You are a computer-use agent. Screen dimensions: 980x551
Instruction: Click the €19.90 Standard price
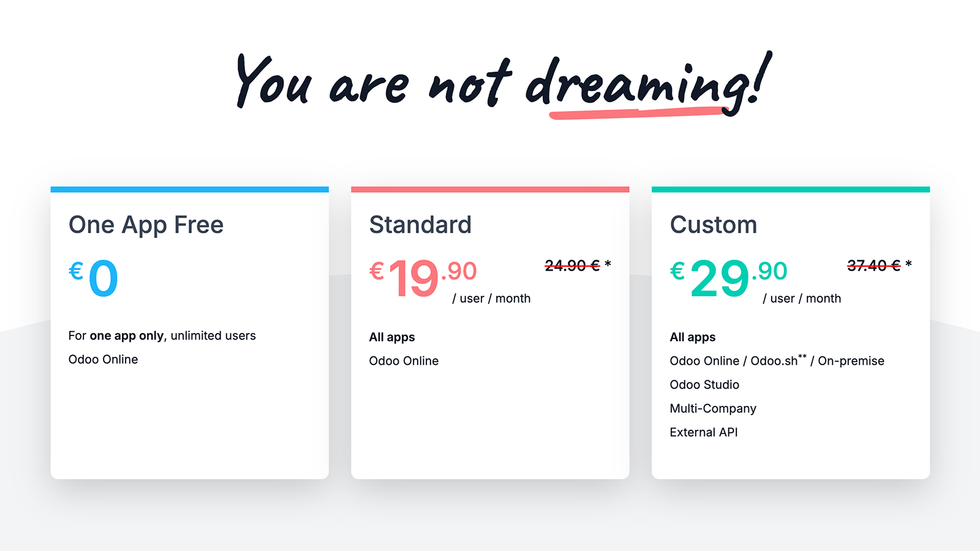pyautogui.click(x=423, y=278)
